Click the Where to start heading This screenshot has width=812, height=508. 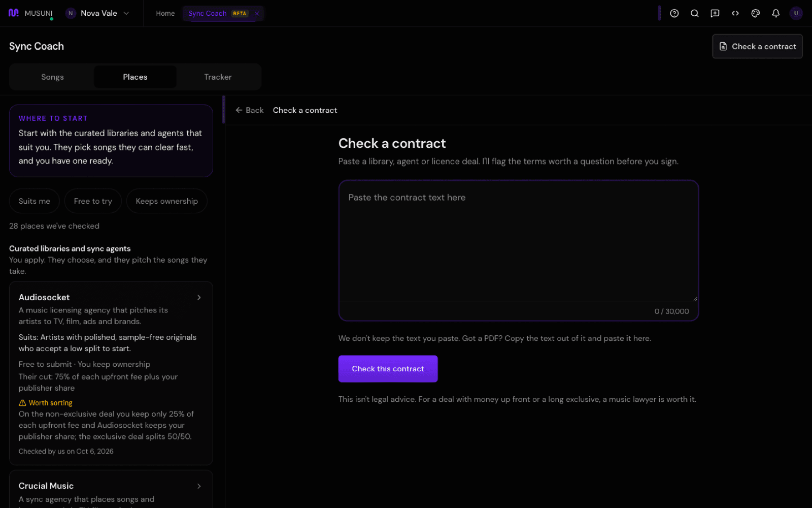point(53,118)
